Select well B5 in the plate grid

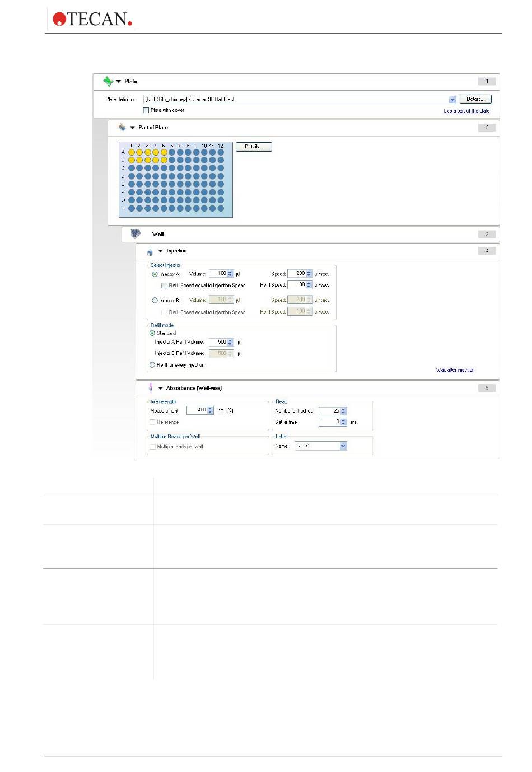(x=164, y=160)
